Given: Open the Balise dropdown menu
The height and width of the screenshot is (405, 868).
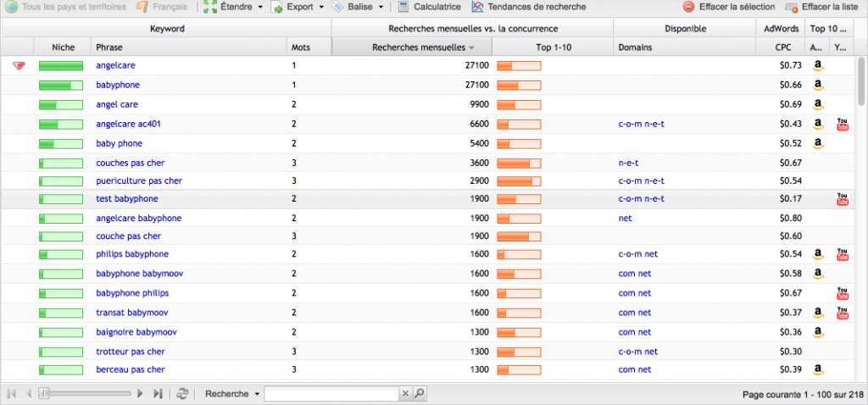Looking at the screenshot, I should 358,7.
